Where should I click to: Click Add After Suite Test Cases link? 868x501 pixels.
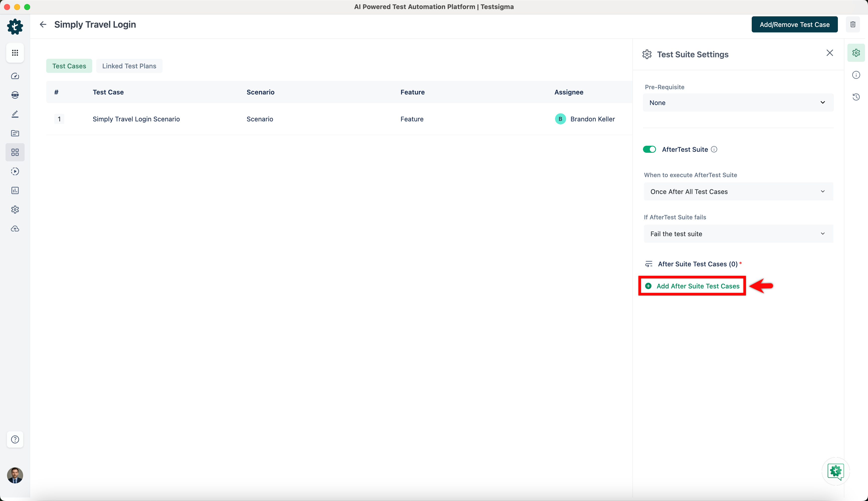(697, 286)
